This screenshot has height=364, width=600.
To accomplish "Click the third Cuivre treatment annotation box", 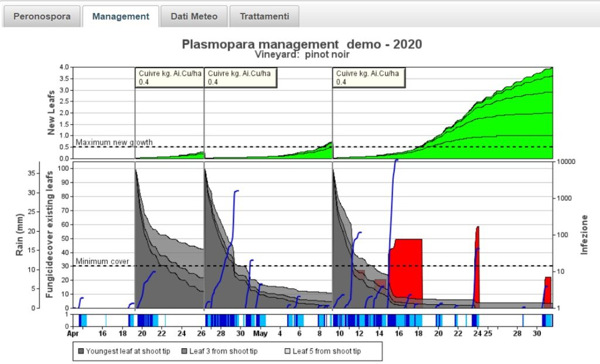I will 367,77.
